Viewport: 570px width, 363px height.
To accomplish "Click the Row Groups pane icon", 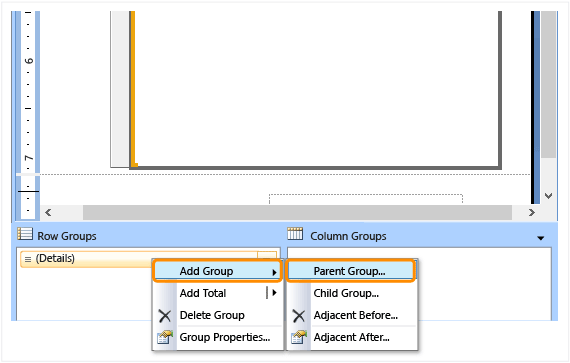I will pyautogui.click(x=25, y=234).
